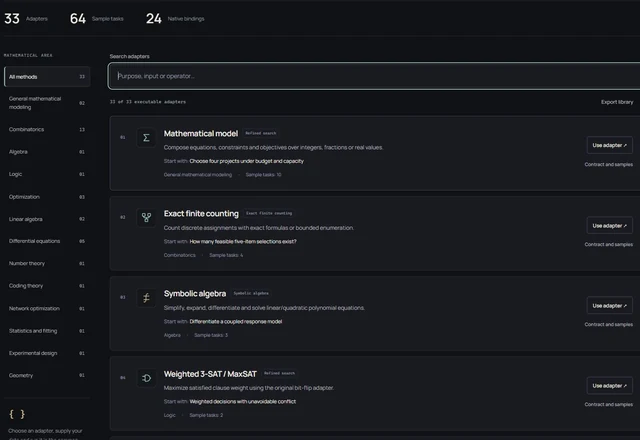640x440 pixels.
Task: Filter adapters by Algebra
Action: click(x=47, y=152)
